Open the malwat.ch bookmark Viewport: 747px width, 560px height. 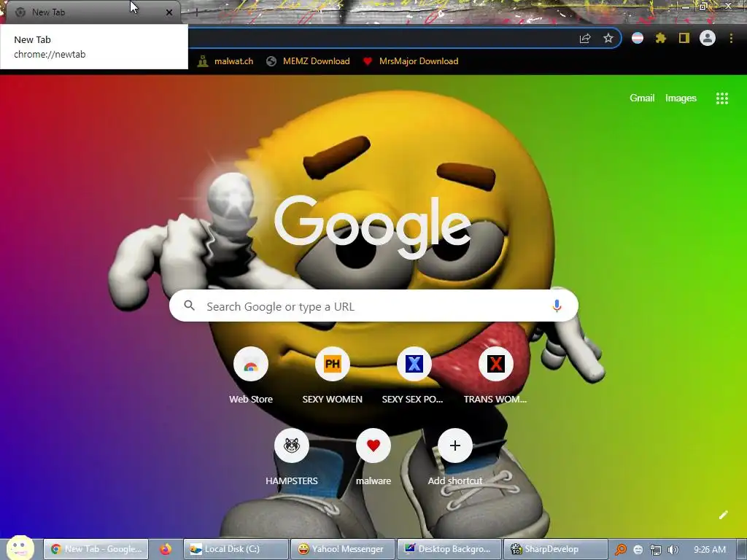225,61
